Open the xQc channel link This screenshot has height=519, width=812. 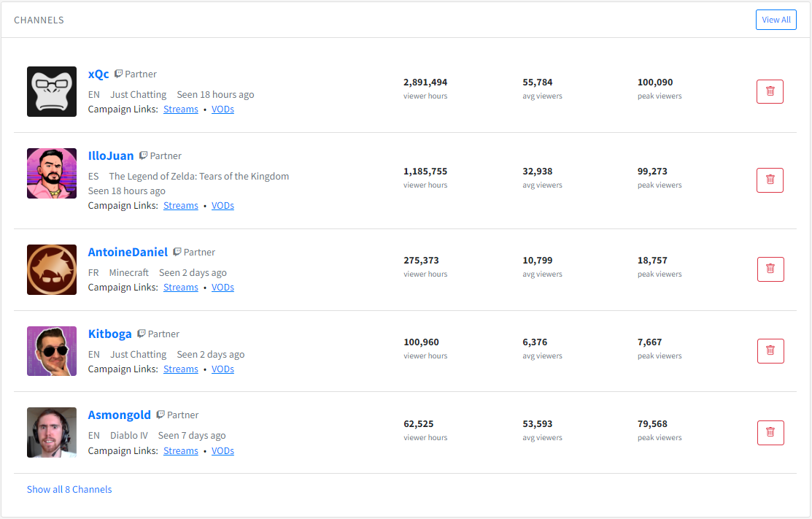click(x=98, y=74)
